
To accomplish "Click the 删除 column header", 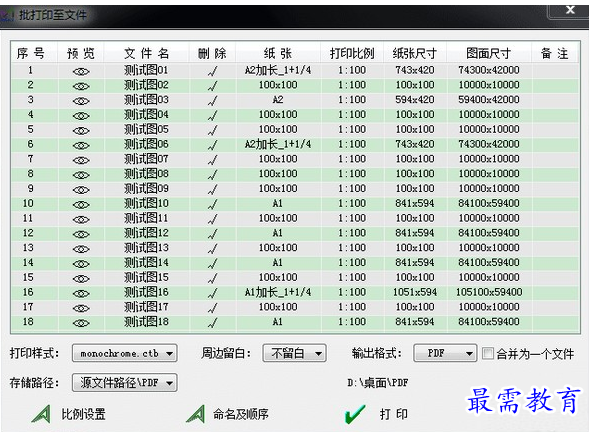I will pyautogui.click(x=212, y=53).
